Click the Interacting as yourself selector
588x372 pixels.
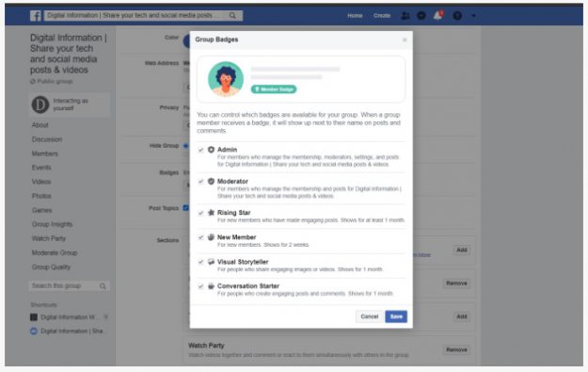[x=70, y=105]
